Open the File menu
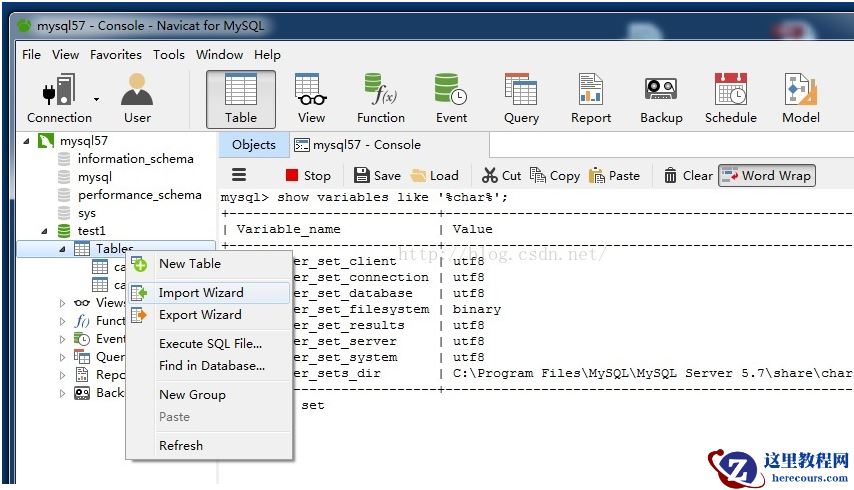This screenshot has height=490, width=854. point(32,54)
